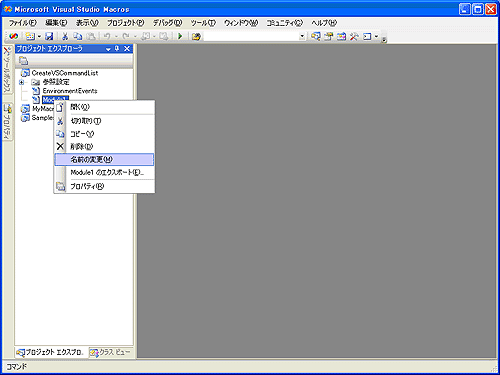Open Toolbox via hammer-wrench toolbar icon

point(354,36)
